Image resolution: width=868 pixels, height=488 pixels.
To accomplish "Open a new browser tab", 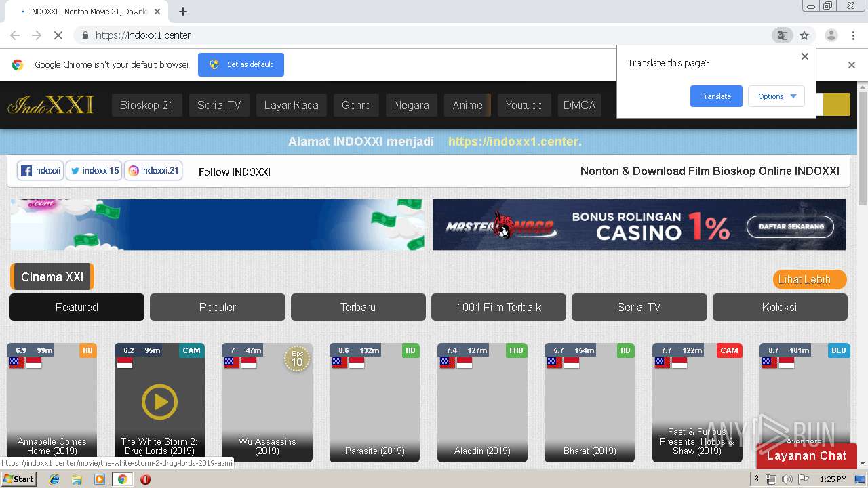I will [x=183, y=12].
